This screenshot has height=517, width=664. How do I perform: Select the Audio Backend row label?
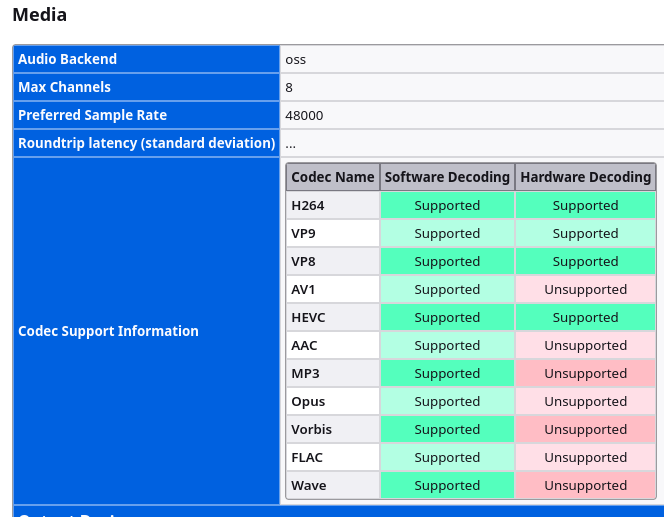click(67, 59)
